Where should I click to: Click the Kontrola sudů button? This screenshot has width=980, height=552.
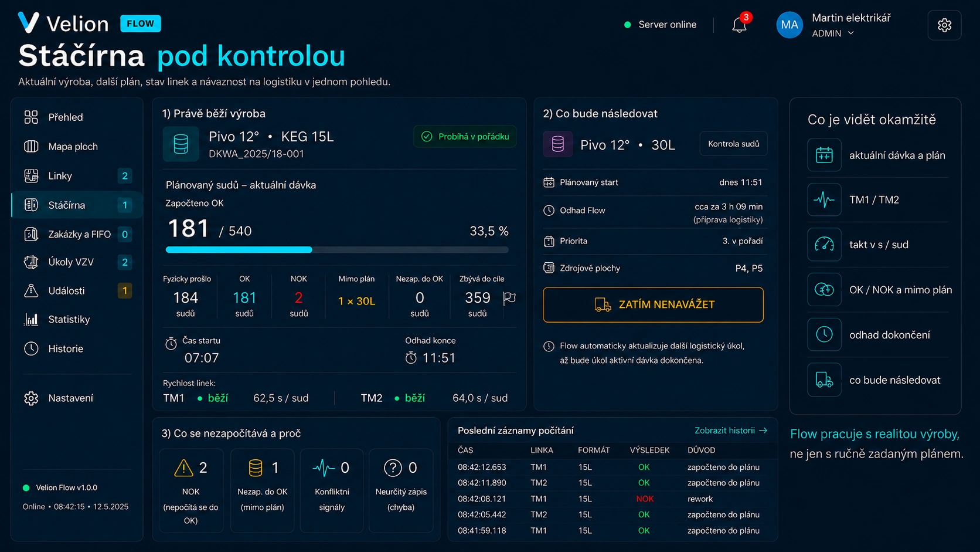[733, 144]
